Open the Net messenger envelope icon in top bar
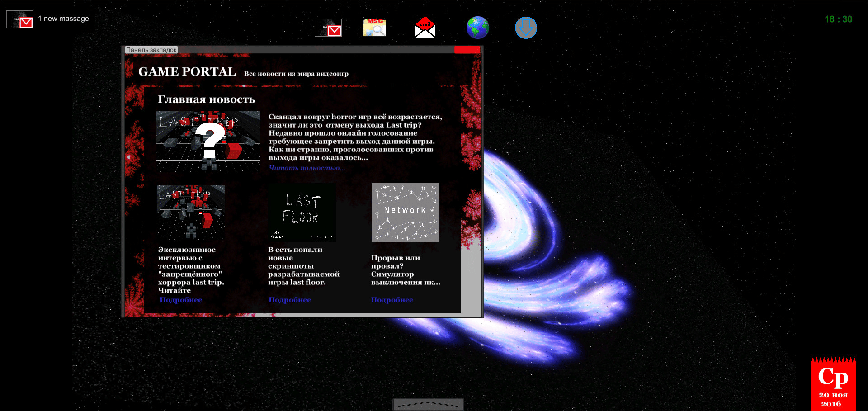The width and height of the screenshot is (868, 411). tap(328, 28)
